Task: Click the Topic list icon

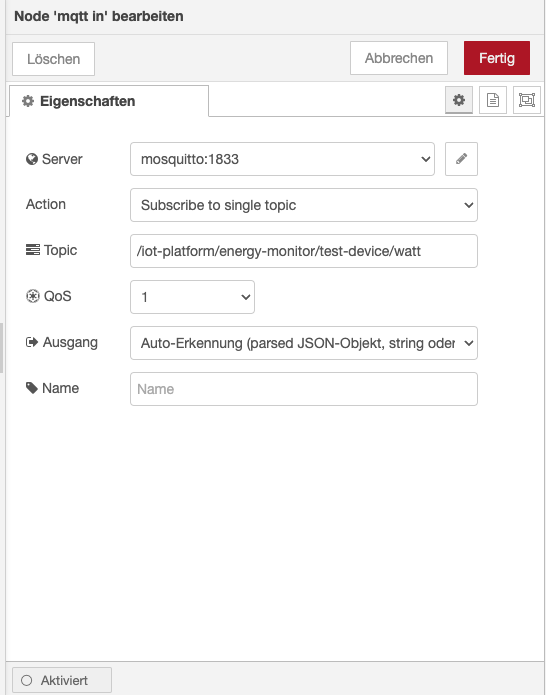Action: click(33, 250)
